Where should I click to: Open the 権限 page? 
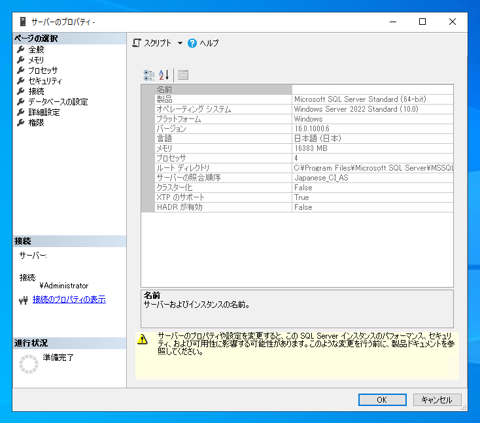point(36,123)
